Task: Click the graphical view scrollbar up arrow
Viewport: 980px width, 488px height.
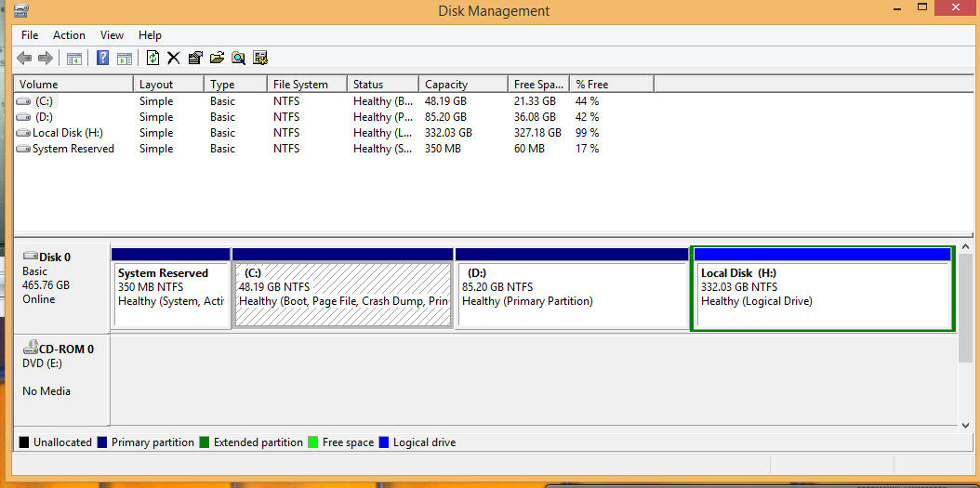Action: (x=965, y=248)
